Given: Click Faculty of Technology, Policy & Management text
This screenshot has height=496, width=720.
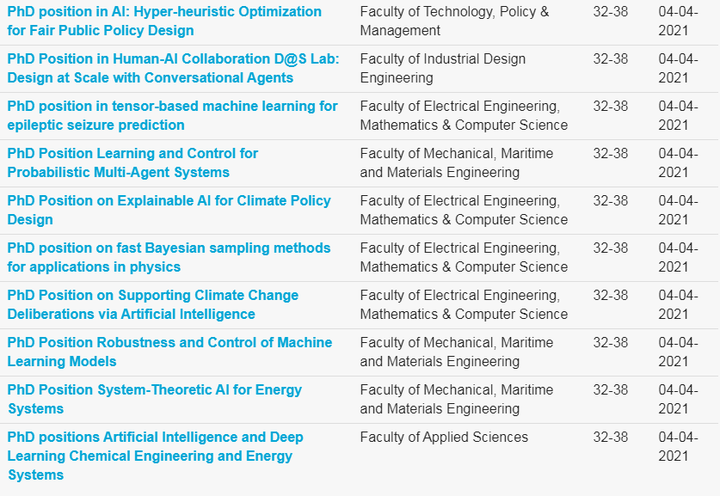Looking at the screenshot, I should click(454, 21).
